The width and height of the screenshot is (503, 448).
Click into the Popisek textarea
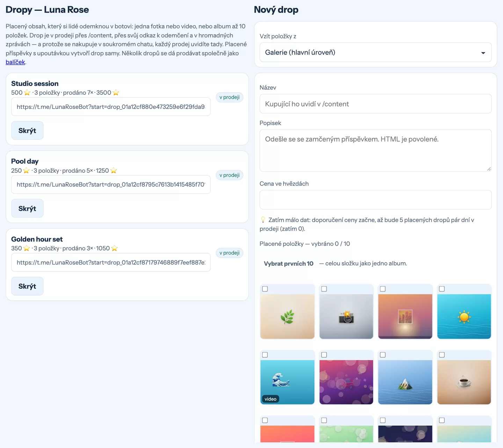click(x=376, y=150)
